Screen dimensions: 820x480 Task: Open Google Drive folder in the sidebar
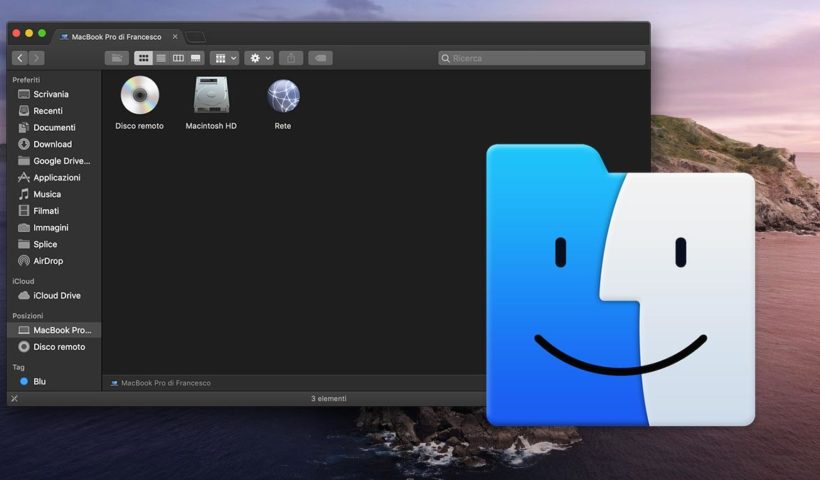click(61, 161)
